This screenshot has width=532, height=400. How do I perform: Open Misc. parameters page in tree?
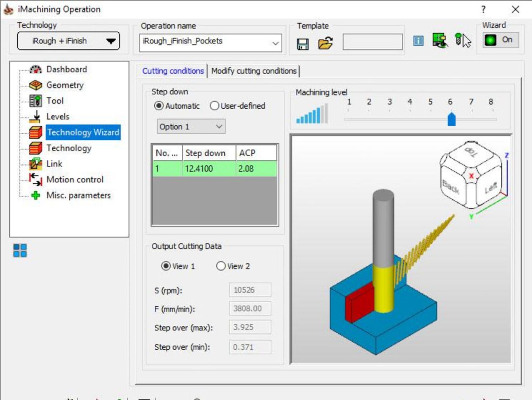pos(78,195)
